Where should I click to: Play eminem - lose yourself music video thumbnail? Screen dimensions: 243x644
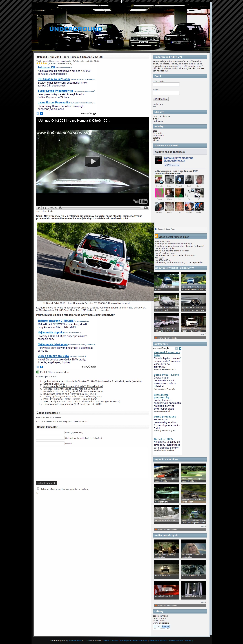(x=166, y=549)
